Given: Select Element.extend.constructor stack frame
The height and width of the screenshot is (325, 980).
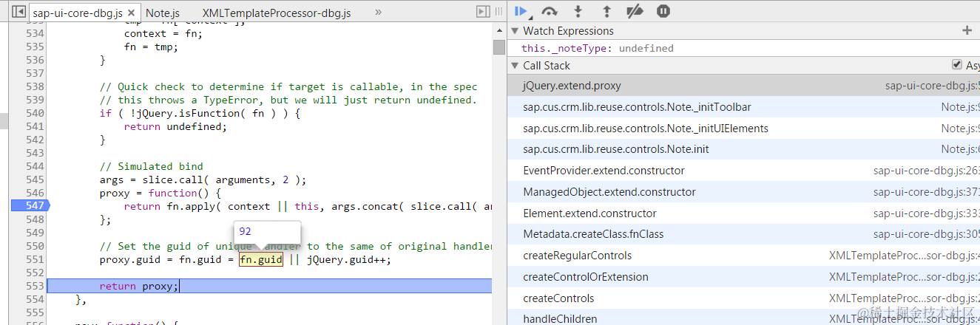Looking at the screenshot, I should pos(743,213).
